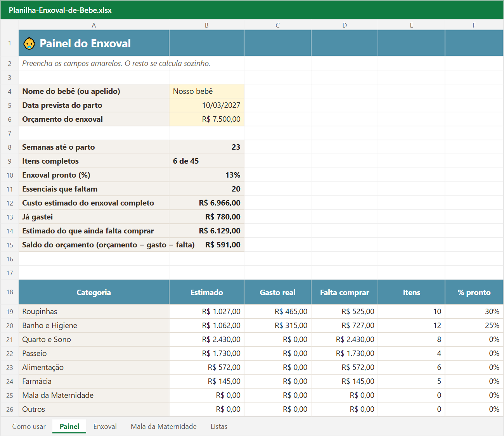Click the budget cell R$ 7.500,00
Viewport: 504px width, 437px height.
206,119
